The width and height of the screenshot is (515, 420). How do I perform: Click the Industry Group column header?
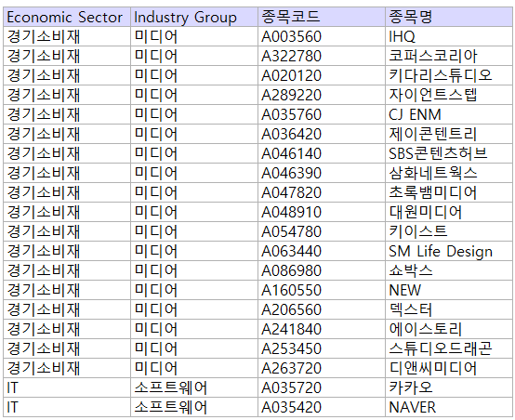(x=194, y=17)
